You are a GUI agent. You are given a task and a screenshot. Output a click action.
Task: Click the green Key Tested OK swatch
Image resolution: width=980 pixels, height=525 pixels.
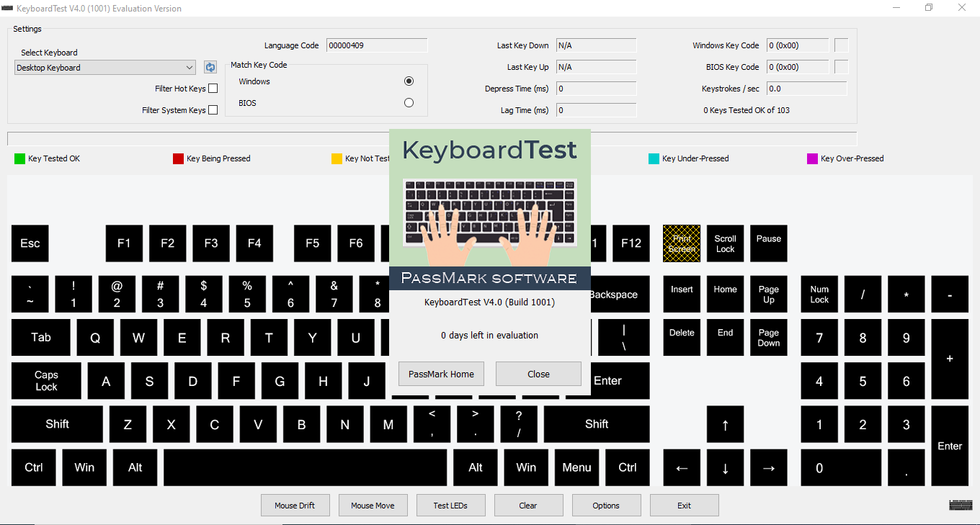pyautogui.click(x=19, y=158)
